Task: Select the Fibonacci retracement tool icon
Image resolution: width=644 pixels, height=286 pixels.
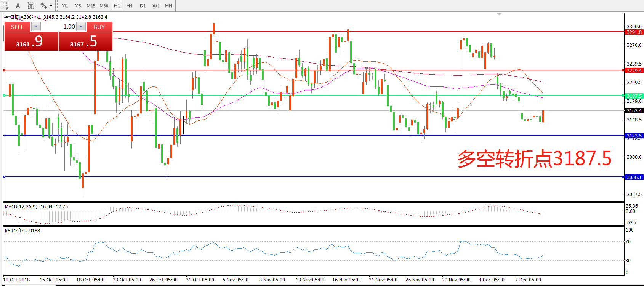Action: point(5,5)
